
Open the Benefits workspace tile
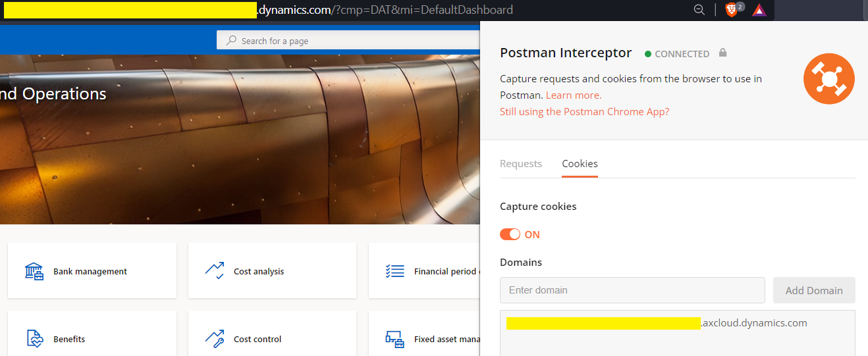[92, 334]
